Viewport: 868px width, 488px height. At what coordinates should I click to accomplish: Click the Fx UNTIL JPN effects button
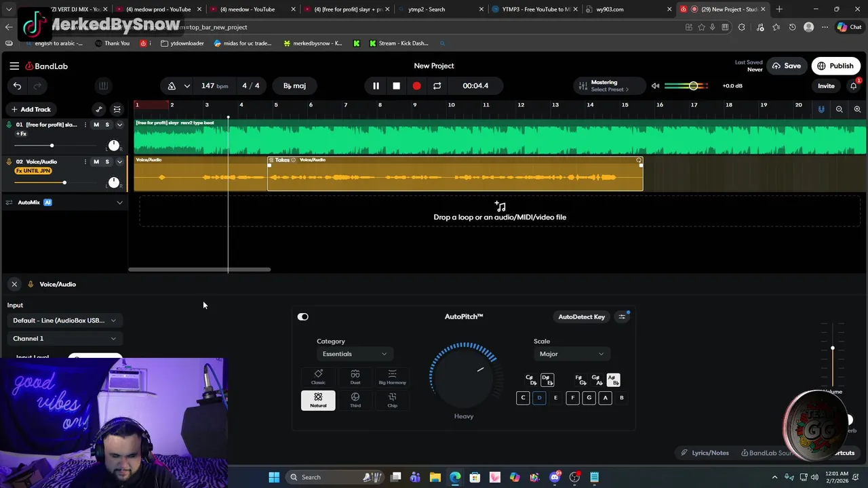[33, 171]
